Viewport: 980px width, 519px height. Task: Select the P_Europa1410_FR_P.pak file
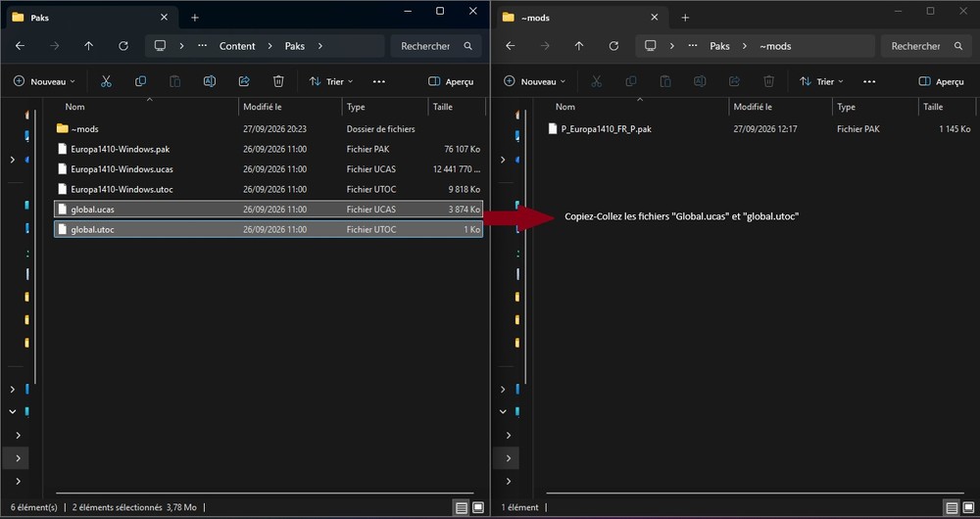click(759, 128)
